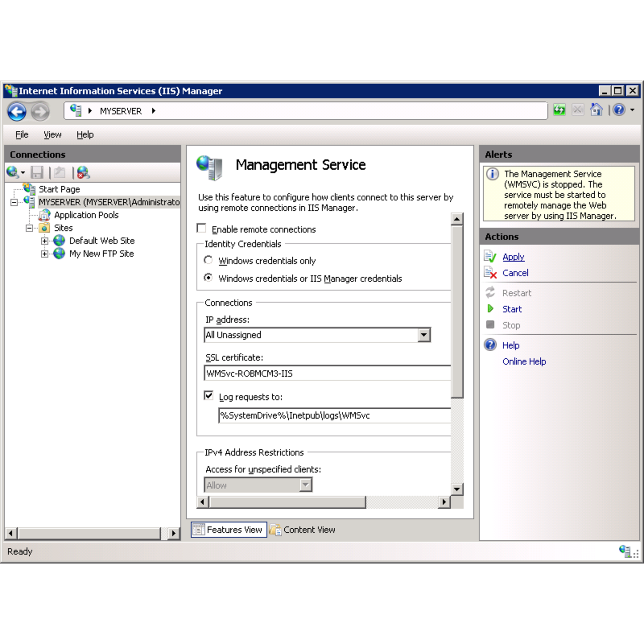The width and height of the screenshot is (644, 644).
Task: Click the grayed Stop loading icon in the toolbar
Action: [578, 110]
